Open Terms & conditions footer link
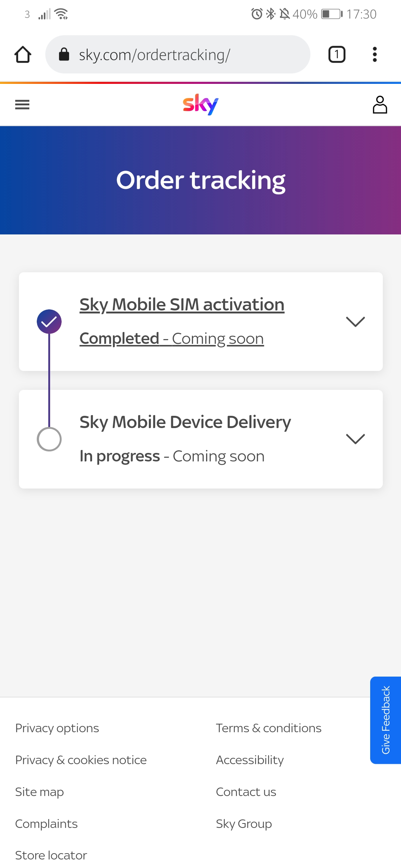401x868 pixels. [268, 728]
